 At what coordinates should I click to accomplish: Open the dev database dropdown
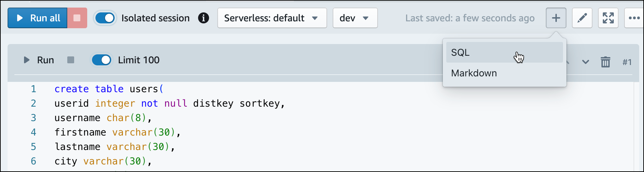click(355, 18)
